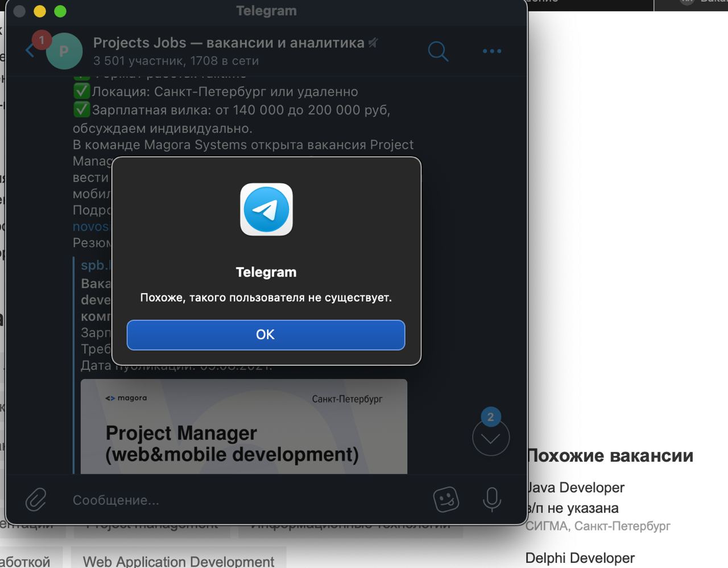The height and width of the screenshot is (568, 728).
Task: Click СИГМА, Санкт-Петербург under Java Developer
Action: tap(598, 526)
